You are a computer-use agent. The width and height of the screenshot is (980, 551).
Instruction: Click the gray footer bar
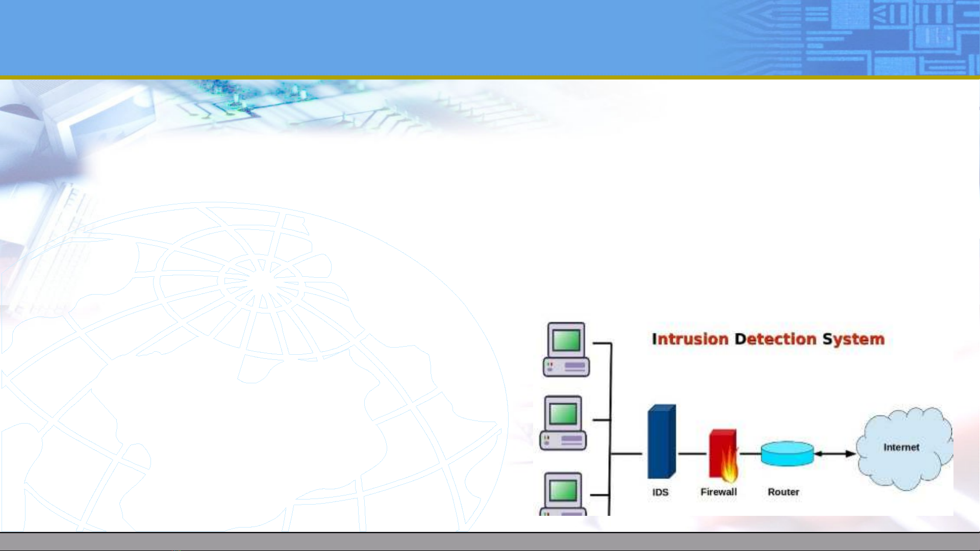(x=490, y=541)
